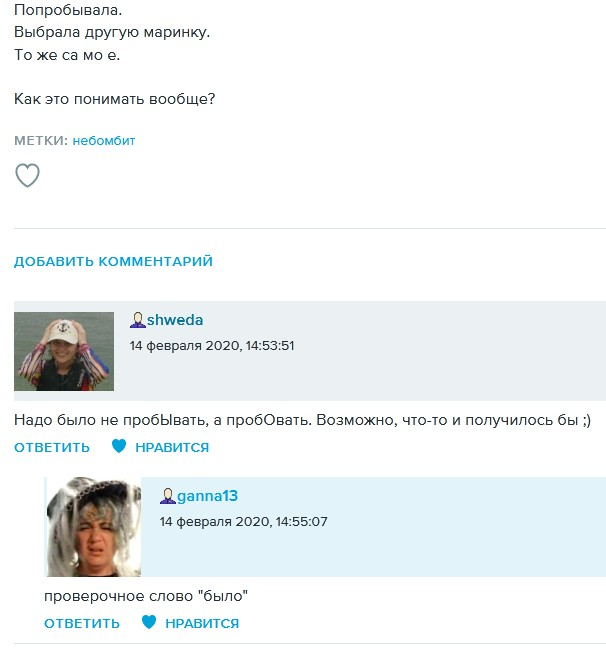
Task: Open shweda's profile via username
Action: (x=175, y=320)
